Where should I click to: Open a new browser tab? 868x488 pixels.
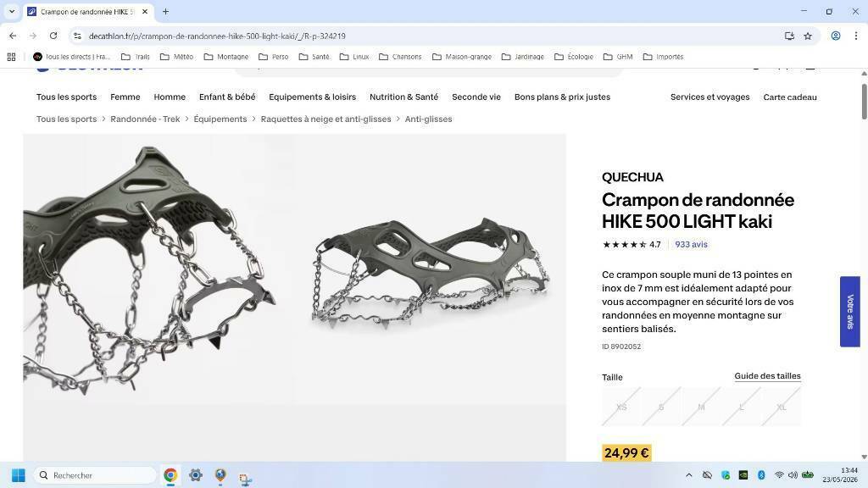(x=165, y=12)
